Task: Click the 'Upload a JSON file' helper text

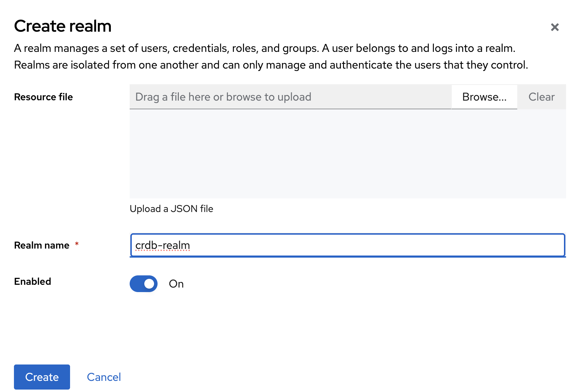Action: point(171,209)
